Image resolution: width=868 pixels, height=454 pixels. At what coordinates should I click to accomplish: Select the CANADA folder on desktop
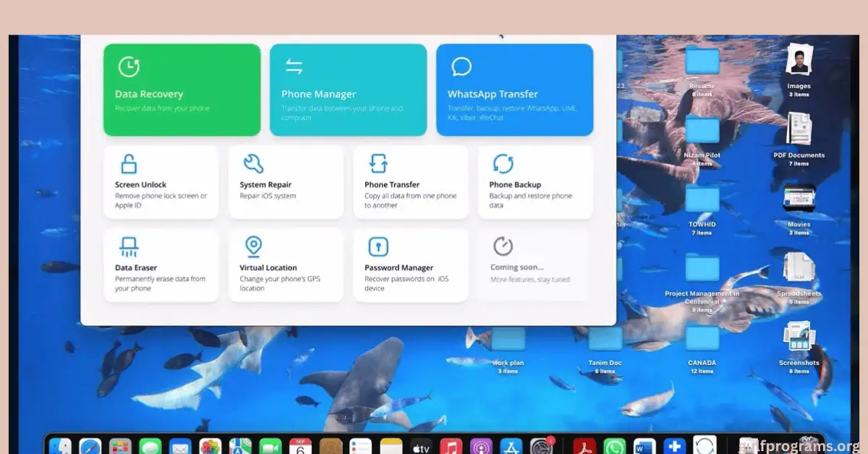pyautogui.click(x=702, y=340)
